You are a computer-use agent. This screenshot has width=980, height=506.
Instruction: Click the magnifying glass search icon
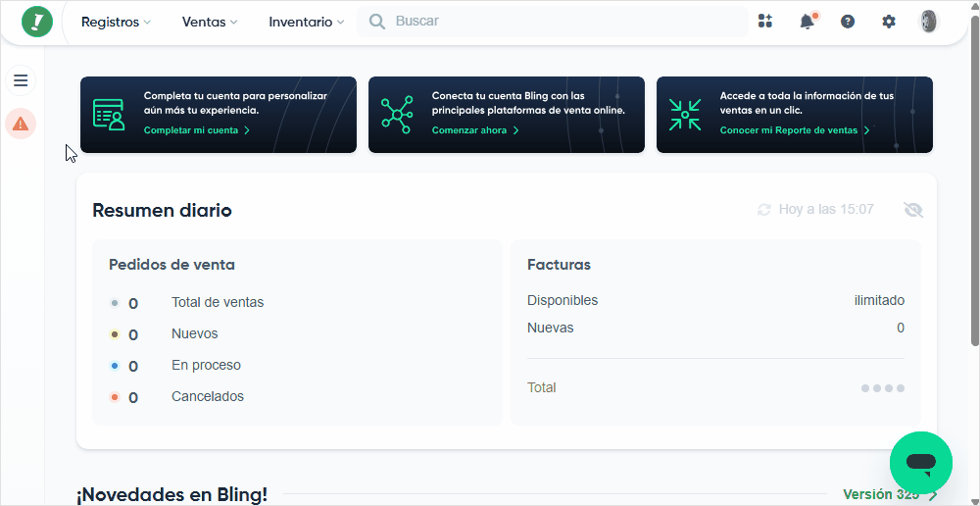pos(377,22)
